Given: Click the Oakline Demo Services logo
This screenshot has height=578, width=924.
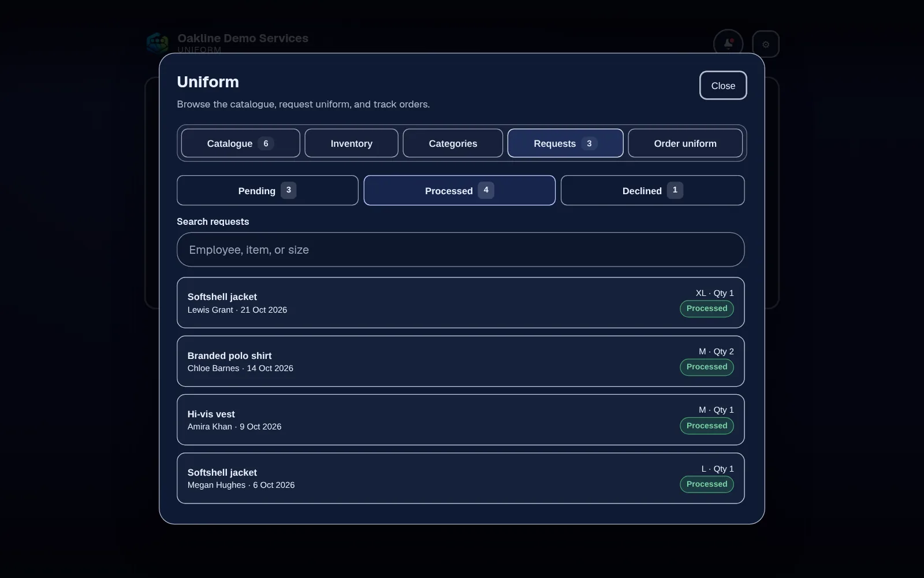Looking at the screenshot, I should pos(157,43).
